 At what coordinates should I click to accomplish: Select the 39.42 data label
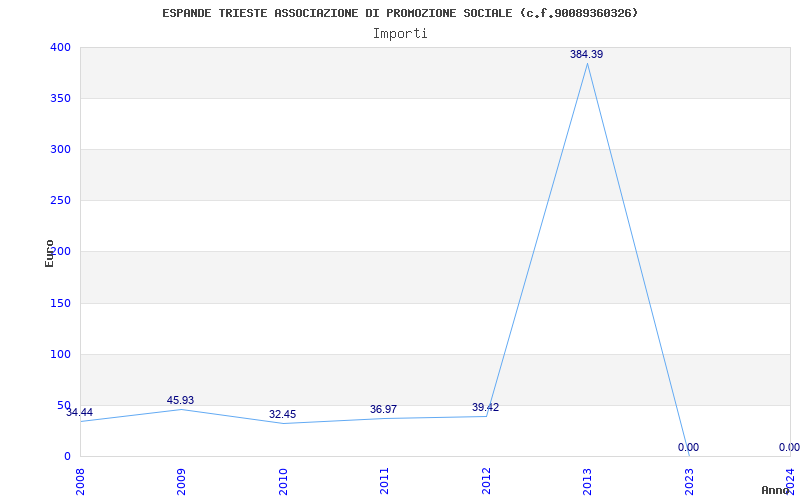click(x=485, y=407)
